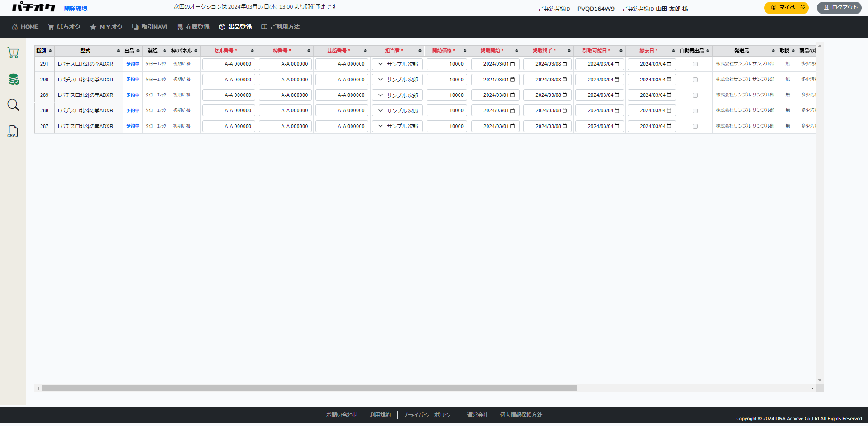
Task: Click 開始価格 input in row 288
Action: pos(446,110)
